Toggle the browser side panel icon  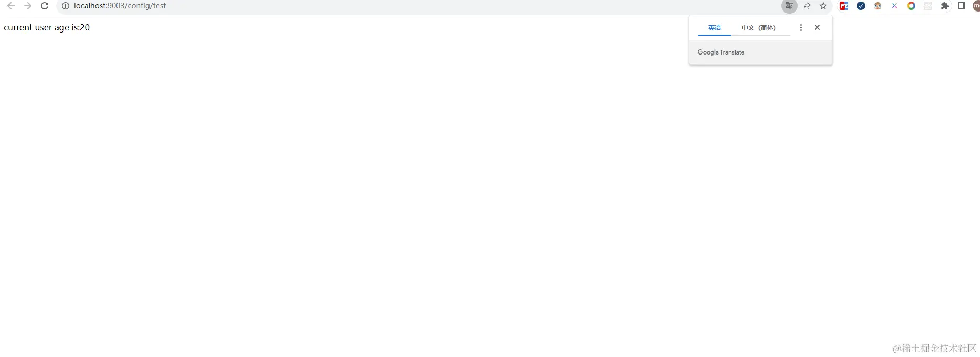click(x=962, y=6)
